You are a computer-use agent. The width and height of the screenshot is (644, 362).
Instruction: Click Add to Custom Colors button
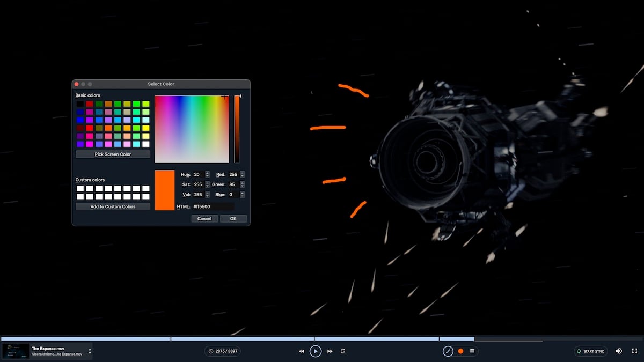(x=113, y=206)
